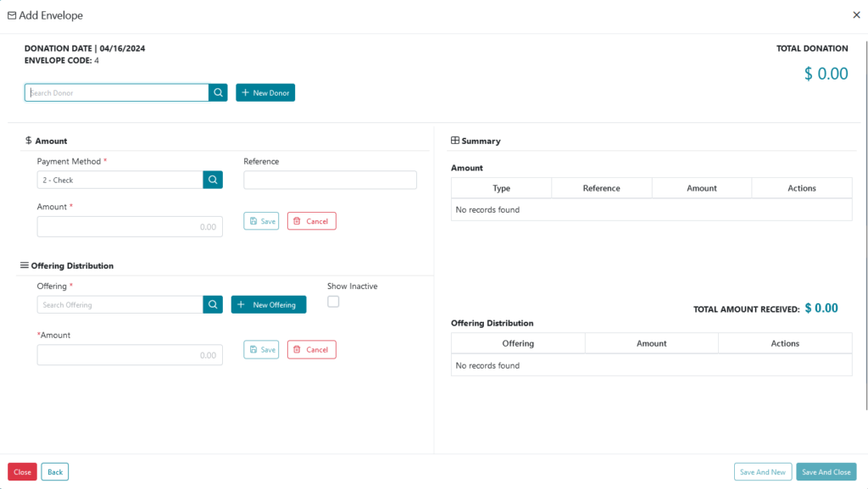Viewport: 868px width, 489px height.
Task: Add a New Offering
Action: click(269, 304)
